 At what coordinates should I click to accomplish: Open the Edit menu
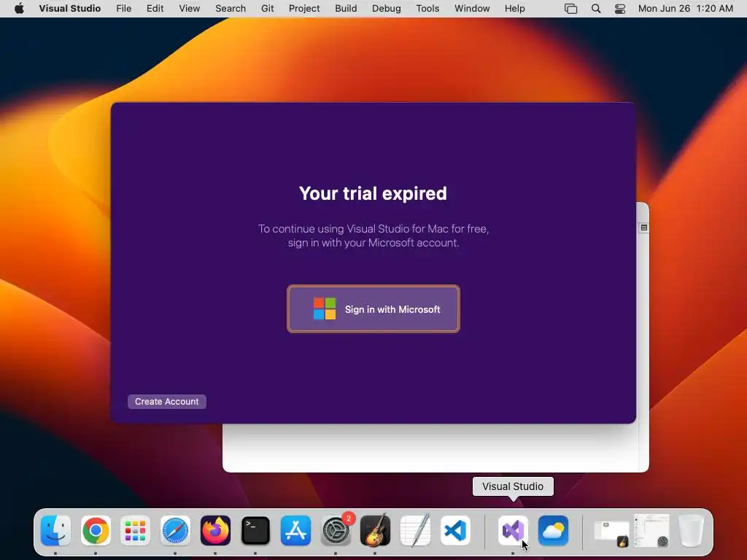click(x=155, y=9)
